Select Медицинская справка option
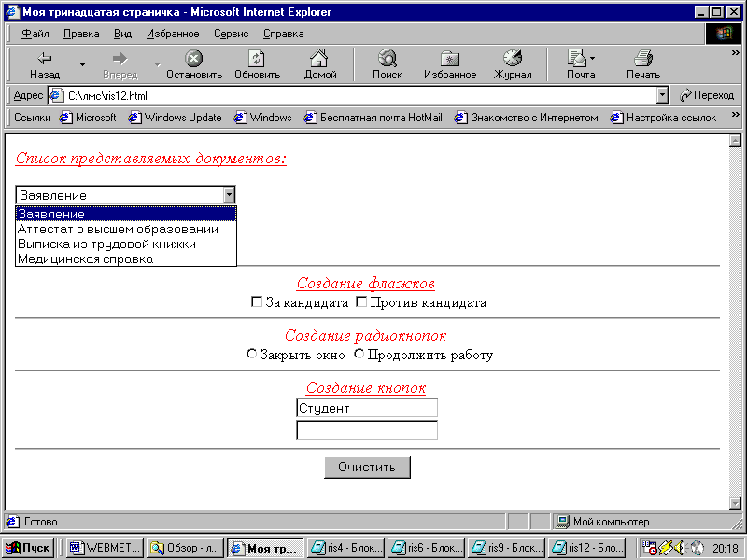 (126, 259)
